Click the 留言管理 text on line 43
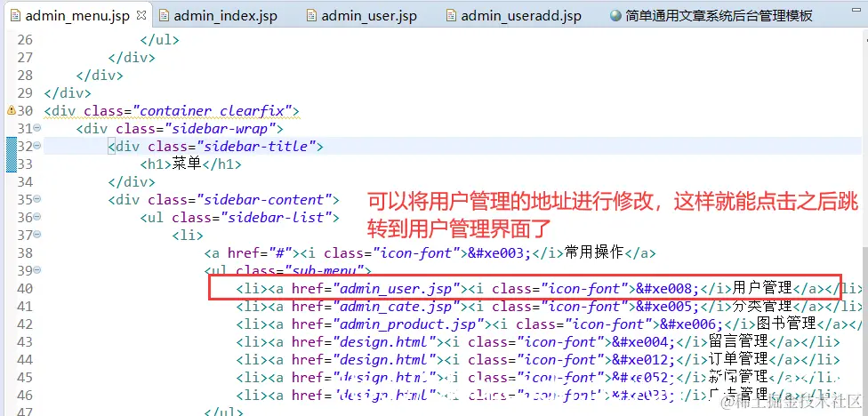The width and height of the screenshot is (868, 416). pos(738,340)
